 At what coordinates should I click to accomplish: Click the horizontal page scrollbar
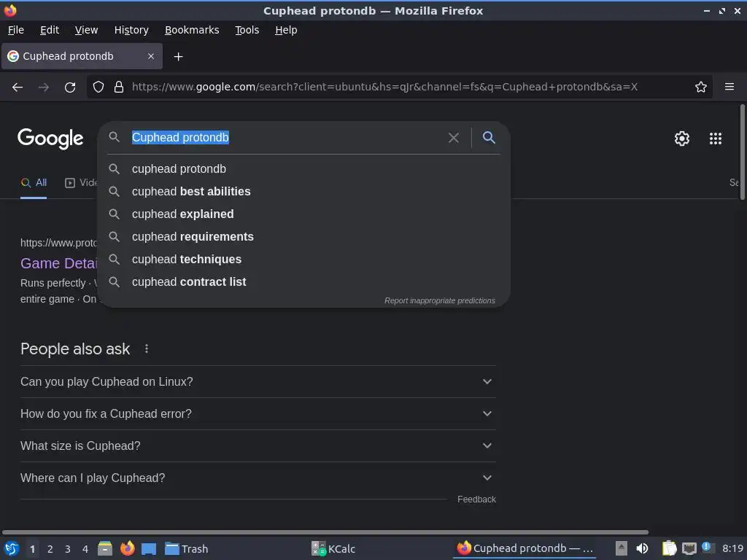(x=325, y=532)
